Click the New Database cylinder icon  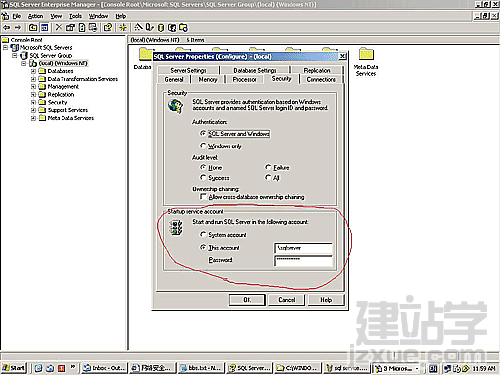coord(161,27)
